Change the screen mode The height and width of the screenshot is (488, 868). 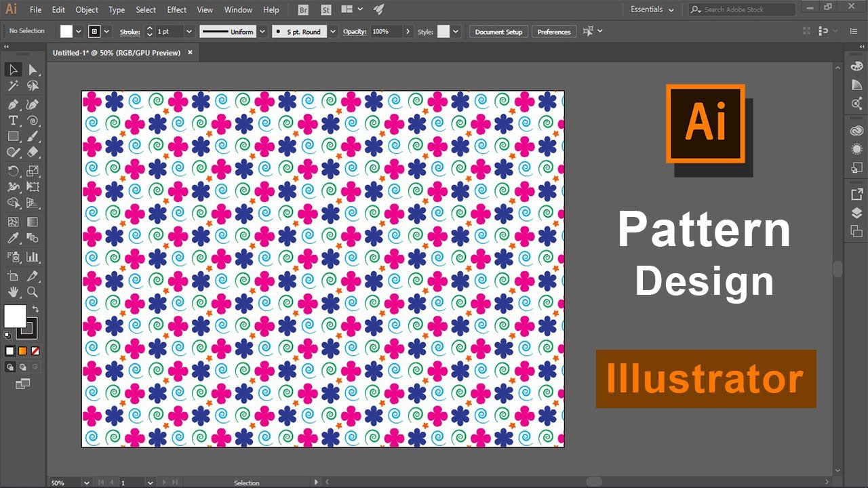point(22,384)
